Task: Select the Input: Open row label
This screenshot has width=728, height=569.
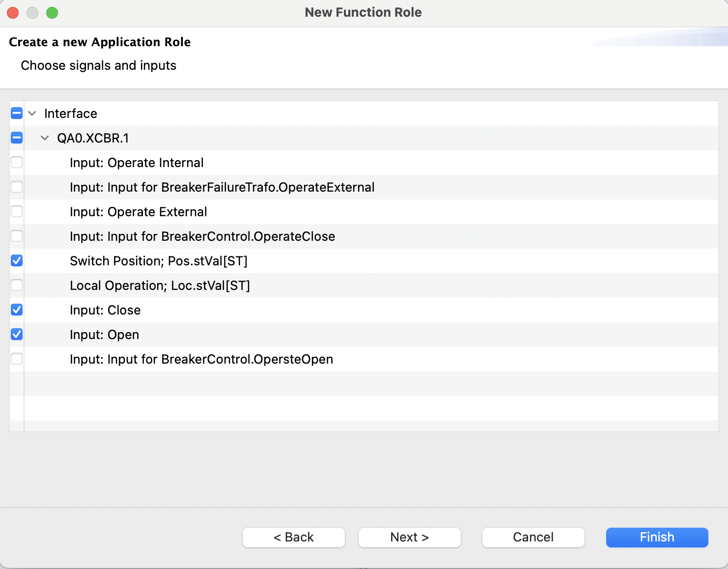Action: [x=105, y=335]
